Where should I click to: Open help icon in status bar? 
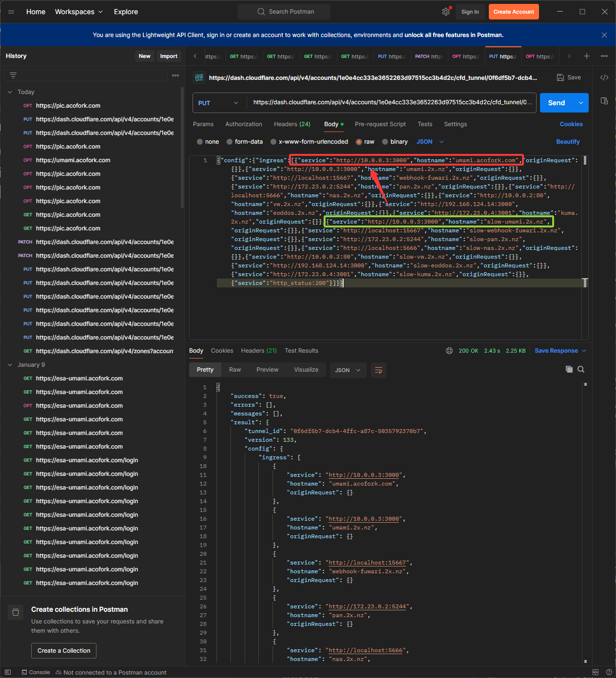[609, 672]
